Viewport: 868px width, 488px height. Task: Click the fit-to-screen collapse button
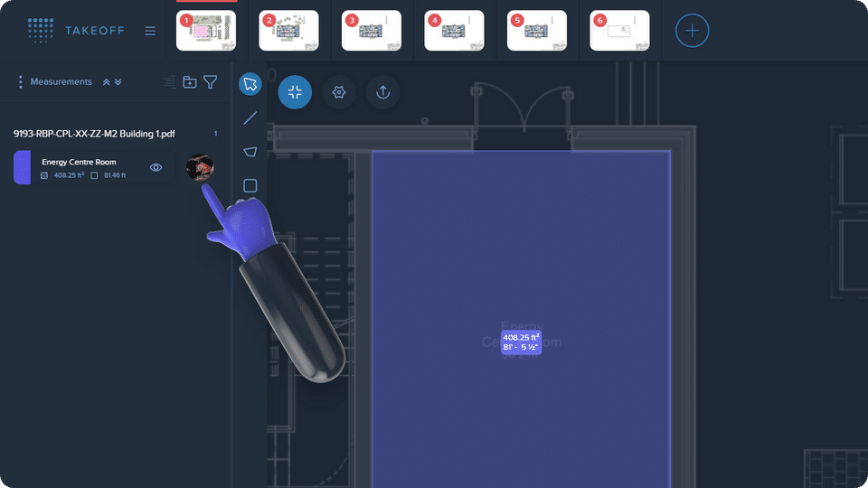pyautogui.click(x=295, y=92)
